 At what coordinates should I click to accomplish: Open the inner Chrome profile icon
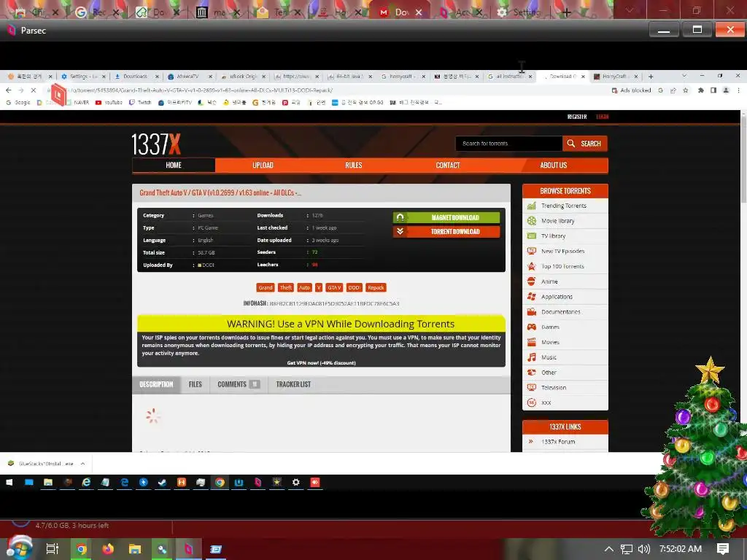click(726, 90)
